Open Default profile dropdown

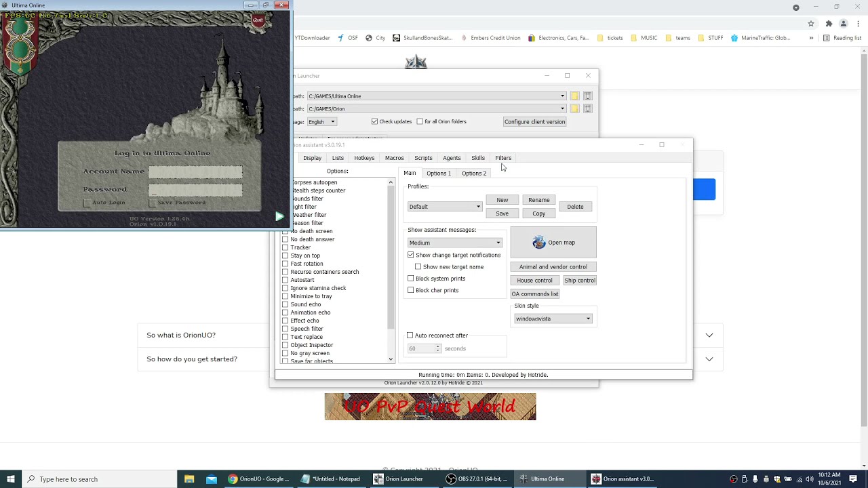pyautogui.click(x=445, y=207)
